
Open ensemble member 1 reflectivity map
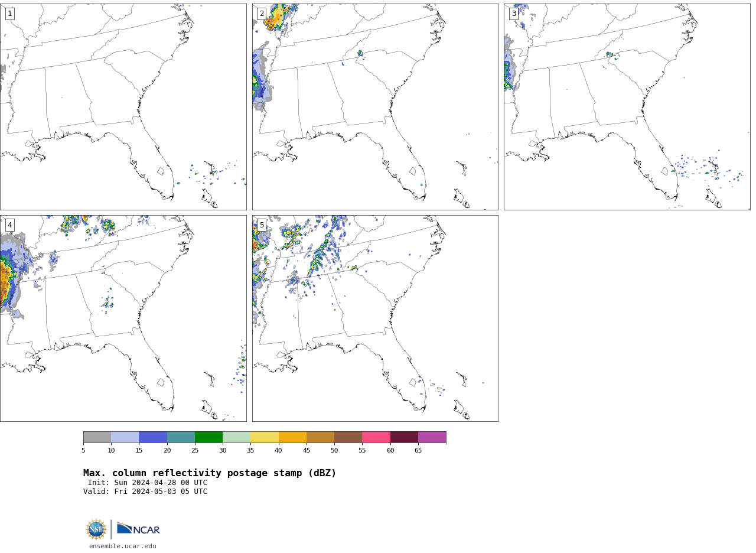point(123,107)
